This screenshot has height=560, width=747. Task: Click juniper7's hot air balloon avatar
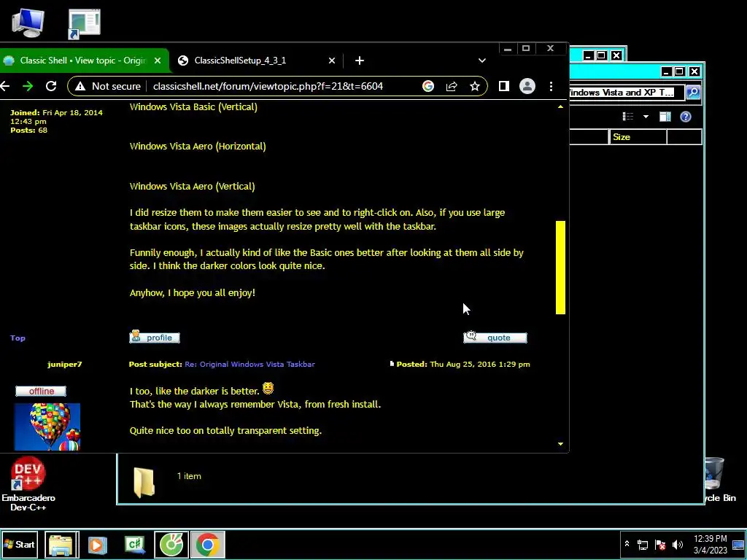pyautogui.click(x=47, y=427)
